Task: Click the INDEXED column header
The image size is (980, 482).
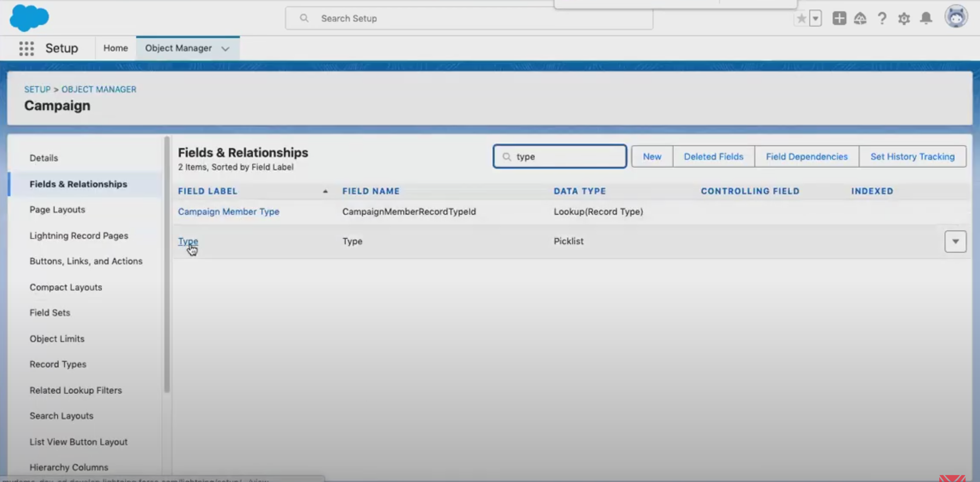Action: 872,191
